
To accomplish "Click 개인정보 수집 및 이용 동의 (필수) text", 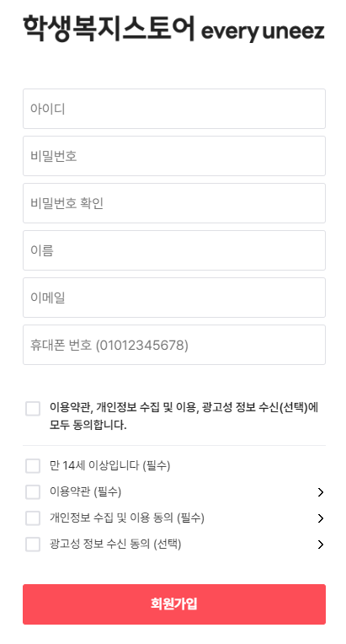I will coord(126,518).
